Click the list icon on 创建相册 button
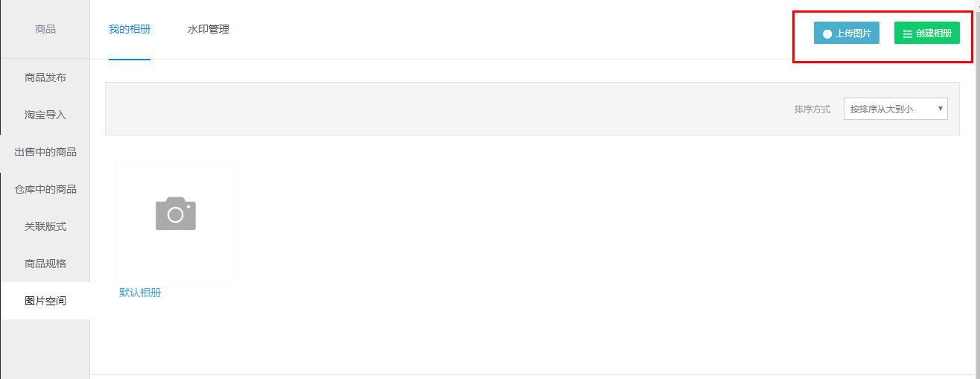Viewport: 980px width, 379px height. [908, 34]
